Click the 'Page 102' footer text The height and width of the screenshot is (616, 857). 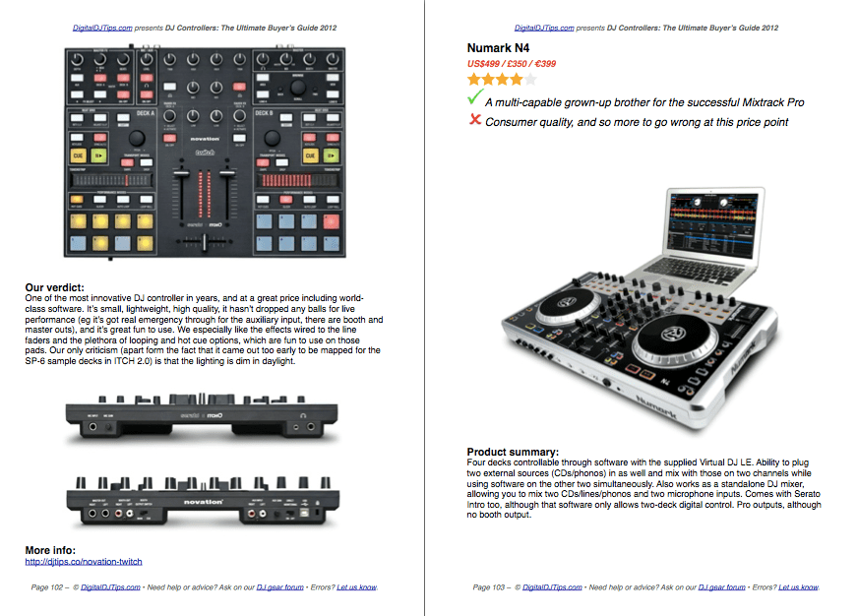pyautogui.click(x=47, y=587)
